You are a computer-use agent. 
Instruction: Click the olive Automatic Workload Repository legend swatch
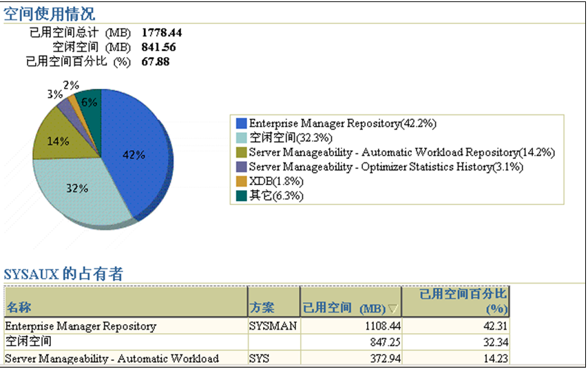pos(241,152)
